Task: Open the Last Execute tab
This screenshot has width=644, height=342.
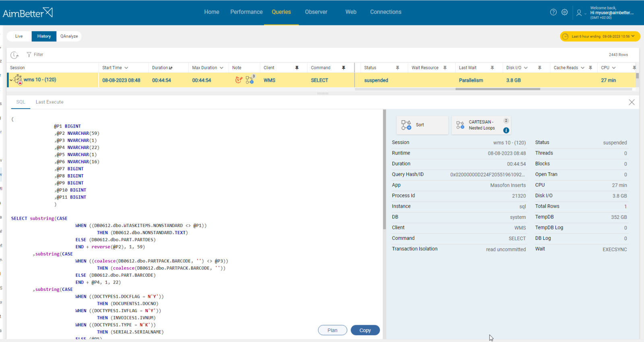Action: (50, 102)
